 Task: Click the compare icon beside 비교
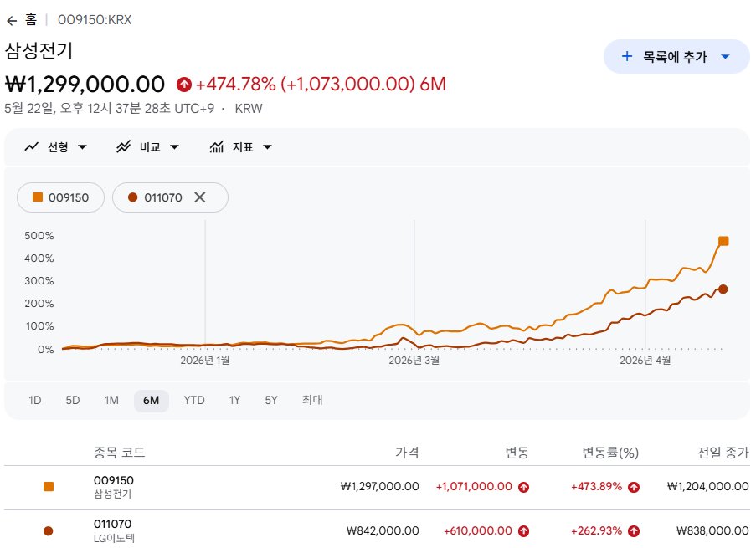[x=123, y=146]
